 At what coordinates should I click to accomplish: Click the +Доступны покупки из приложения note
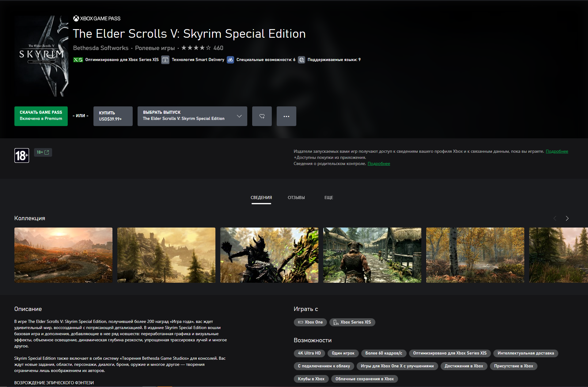point(330,157)
